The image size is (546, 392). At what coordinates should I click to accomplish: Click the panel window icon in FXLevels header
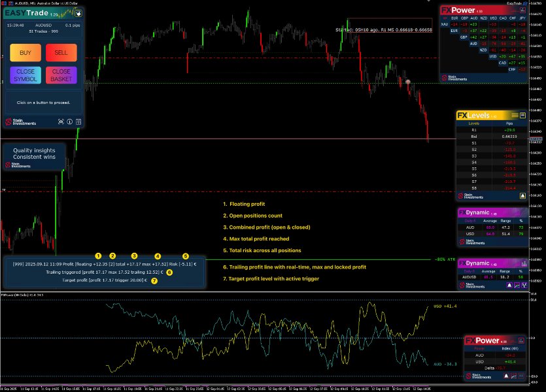[522, 115]
